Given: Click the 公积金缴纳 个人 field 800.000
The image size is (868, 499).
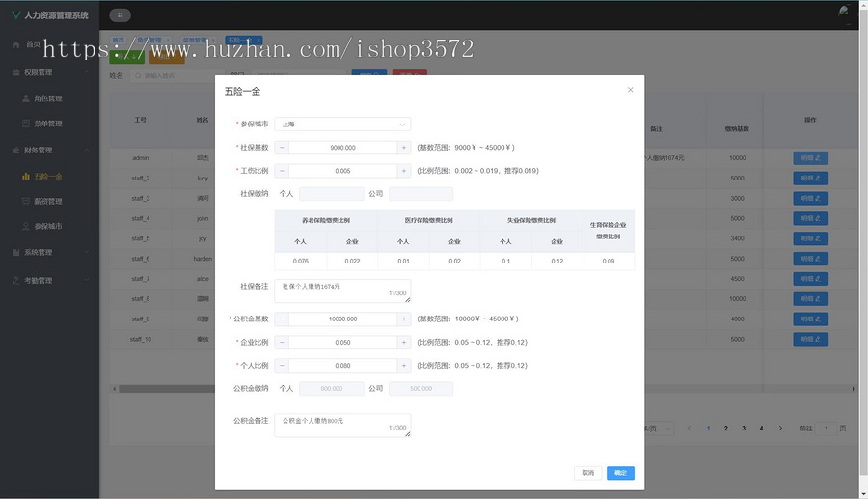Looking at the screenshot, I should point(332,389).
